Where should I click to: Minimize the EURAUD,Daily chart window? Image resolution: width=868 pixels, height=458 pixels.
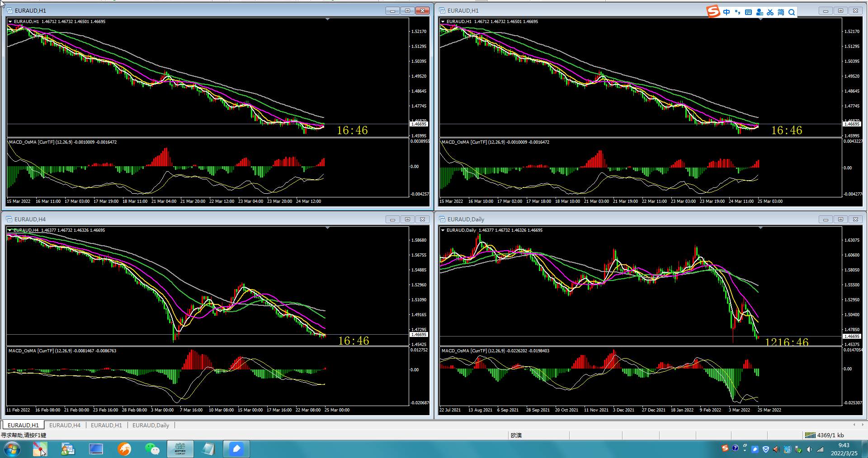point(826,219)
